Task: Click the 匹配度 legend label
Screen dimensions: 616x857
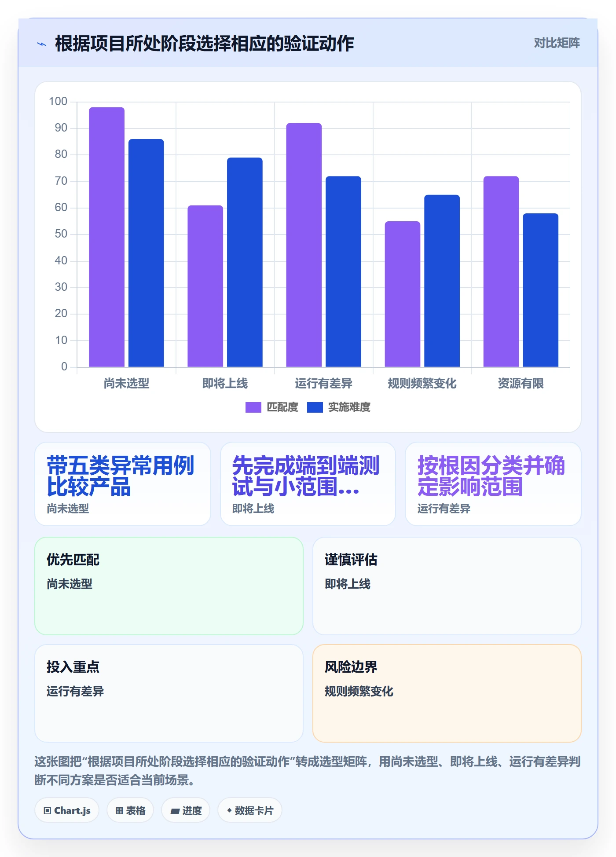Action: [x=282, y=407]
